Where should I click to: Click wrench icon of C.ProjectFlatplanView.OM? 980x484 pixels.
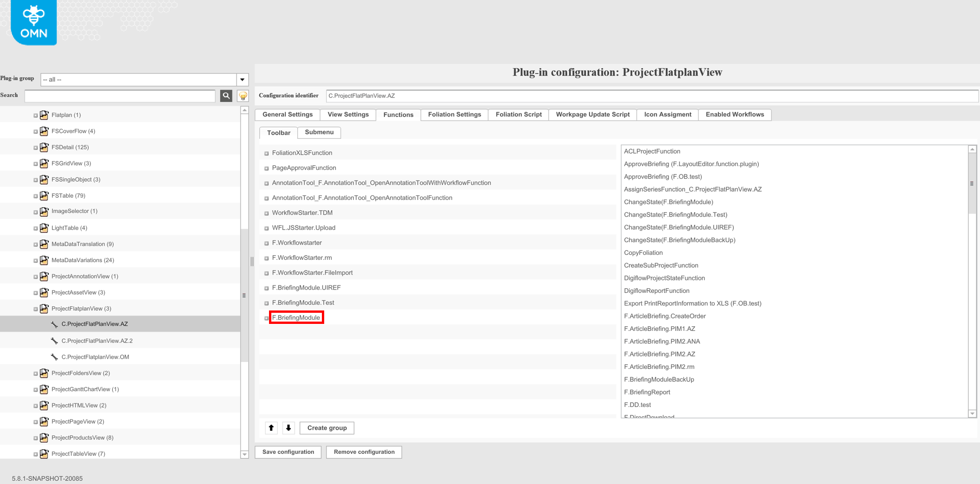coord(54,357)
